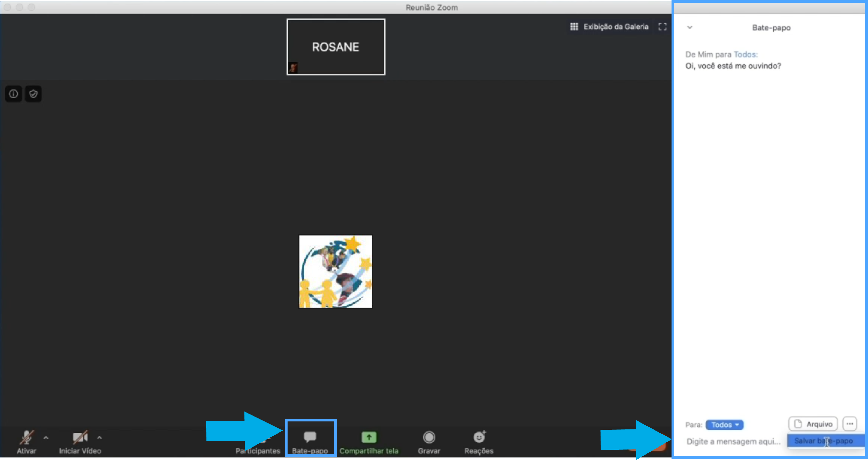Click Todos link in chat message header
This screenshot has width=868, height=460.
(746, 54)
